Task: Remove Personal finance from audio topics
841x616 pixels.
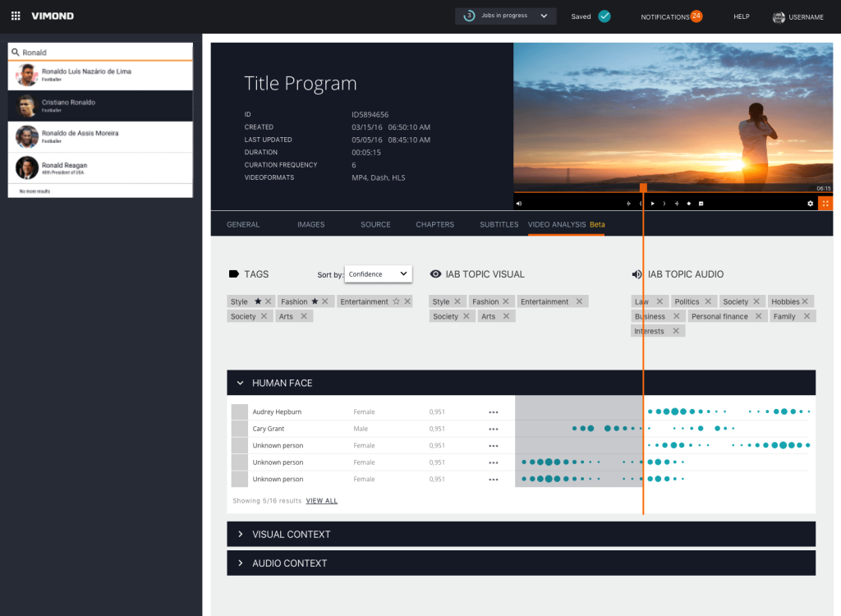Action: click(x=758, y=316)
